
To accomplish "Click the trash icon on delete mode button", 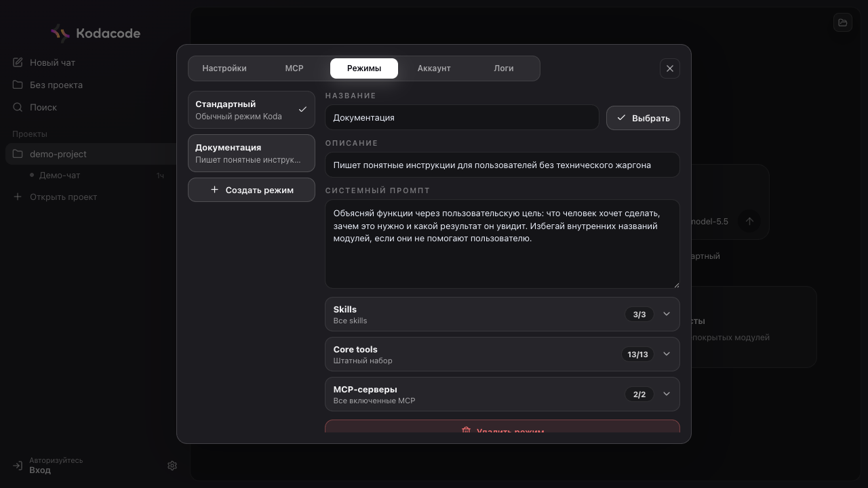I will click(466, 430).
